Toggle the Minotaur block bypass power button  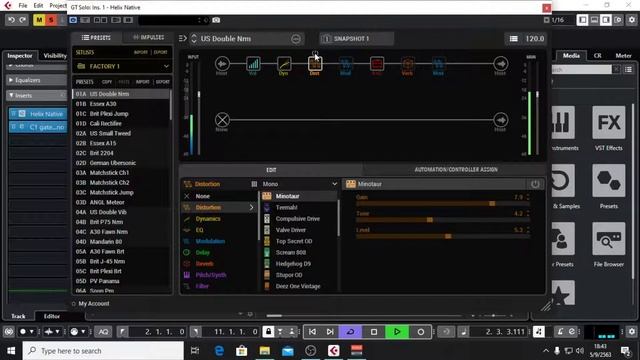(535, 184)
